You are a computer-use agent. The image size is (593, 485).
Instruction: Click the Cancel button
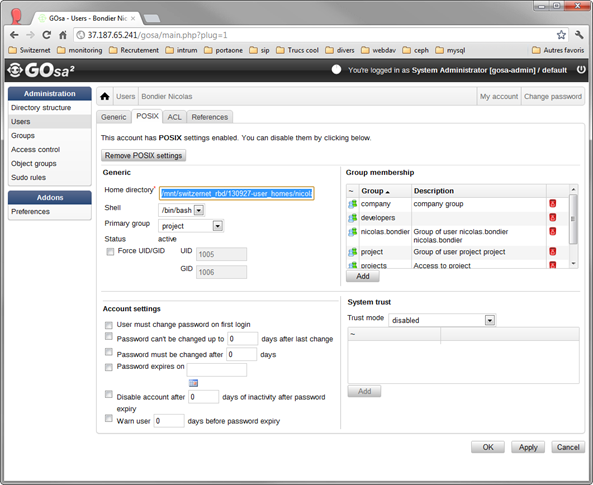[x=568, y=447]
